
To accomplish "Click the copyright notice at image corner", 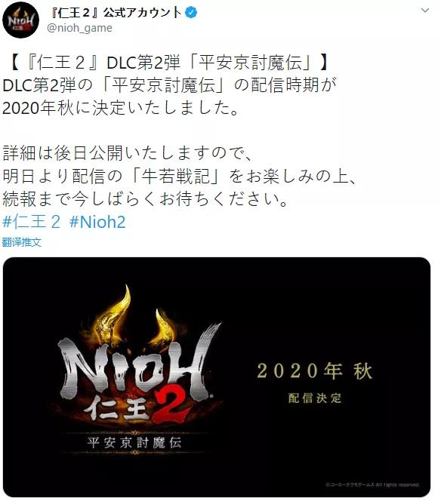I will pos(372,484).
